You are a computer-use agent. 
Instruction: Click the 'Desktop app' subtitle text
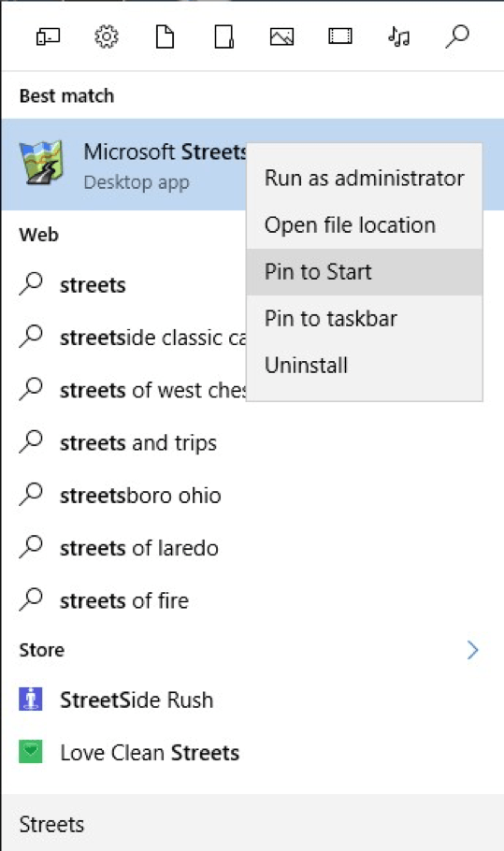[137, 181]
